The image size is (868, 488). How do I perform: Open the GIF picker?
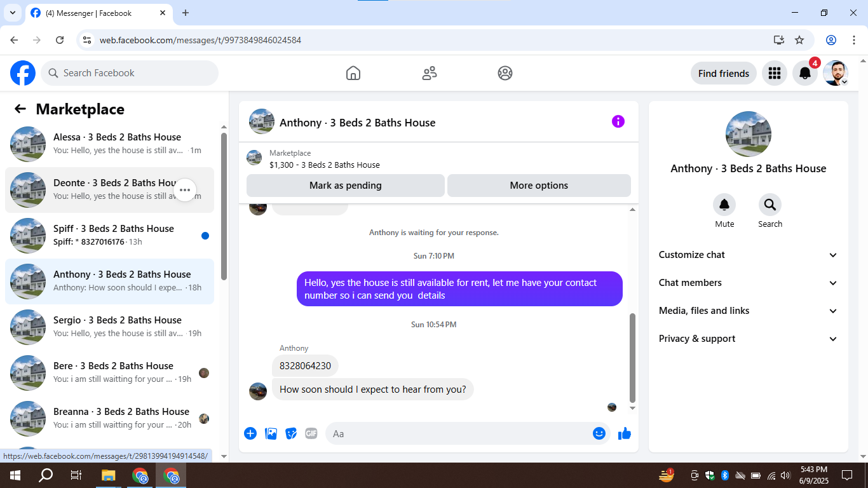click(311, 433)
